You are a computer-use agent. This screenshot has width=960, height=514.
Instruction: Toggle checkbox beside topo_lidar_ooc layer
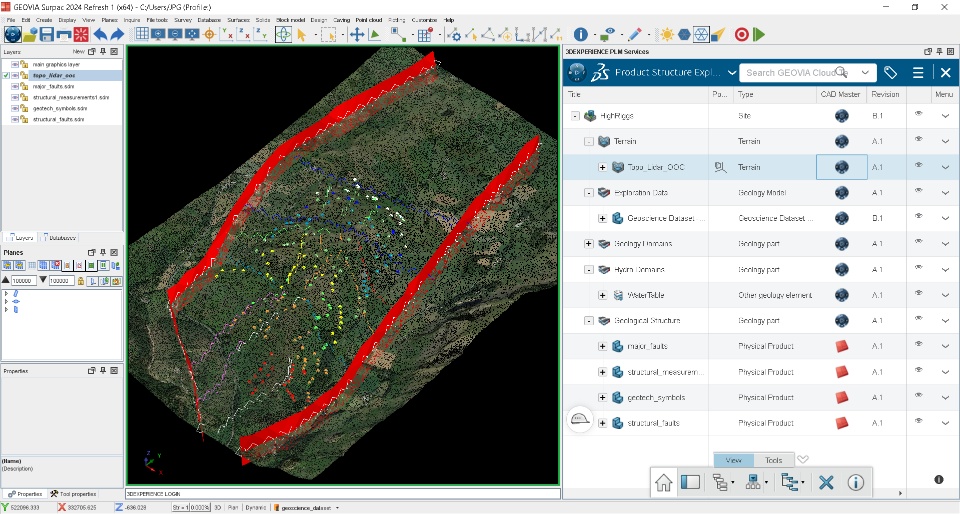click(x=6, y=75)
